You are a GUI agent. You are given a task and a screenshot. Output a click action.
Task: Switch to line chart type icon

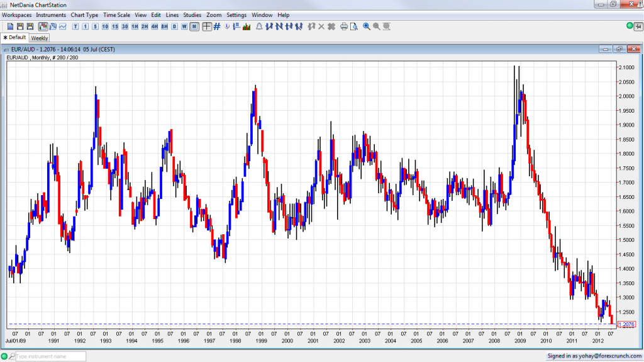pos(63,26)
